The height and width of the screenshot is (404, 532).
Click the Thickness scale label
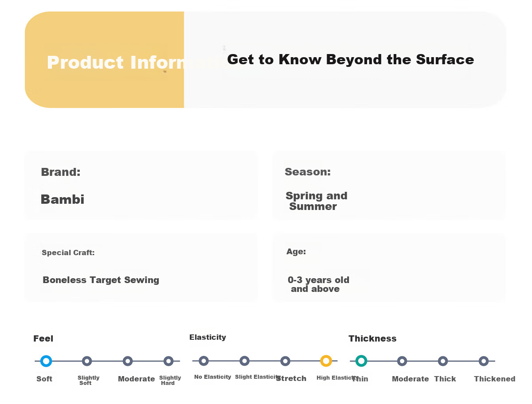[372, 338]
